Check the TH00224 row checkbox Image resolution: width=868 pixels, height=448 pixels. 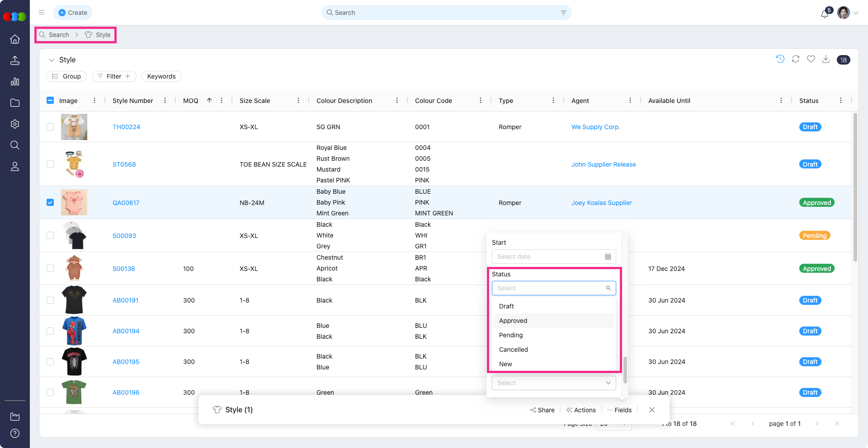[x=50, y=127]
